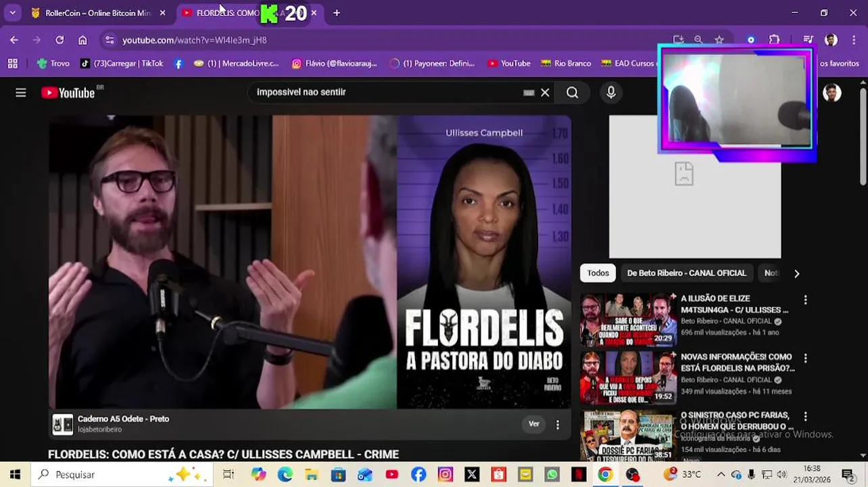Go back in browser history
868x487 pixels.
14,40
